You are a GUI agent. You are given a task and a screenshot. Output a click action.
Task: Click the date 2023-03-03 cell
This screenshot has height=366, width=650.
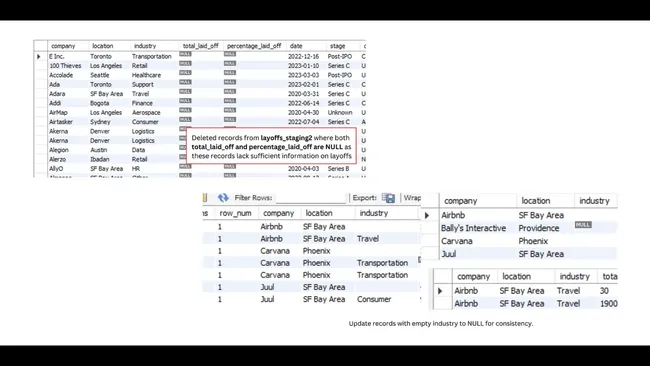(x=303, y=75)
